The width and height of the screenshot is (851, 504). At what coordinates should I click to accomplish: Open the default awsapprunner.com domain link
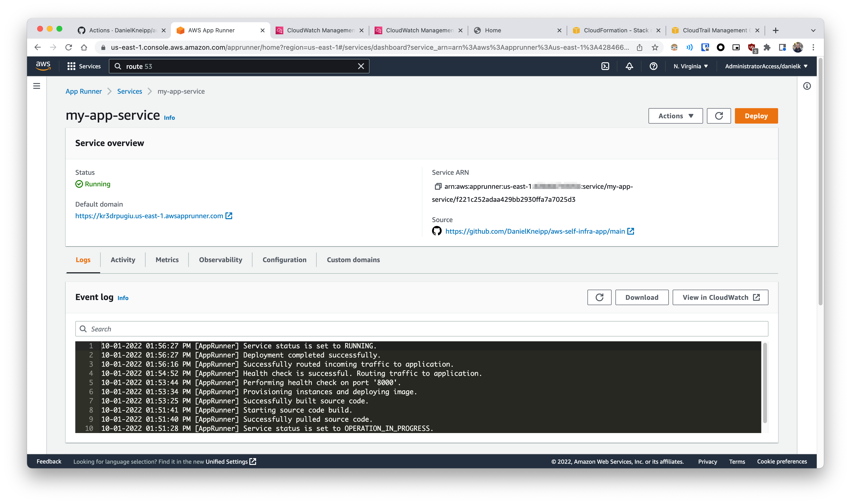tap(149, 216)
